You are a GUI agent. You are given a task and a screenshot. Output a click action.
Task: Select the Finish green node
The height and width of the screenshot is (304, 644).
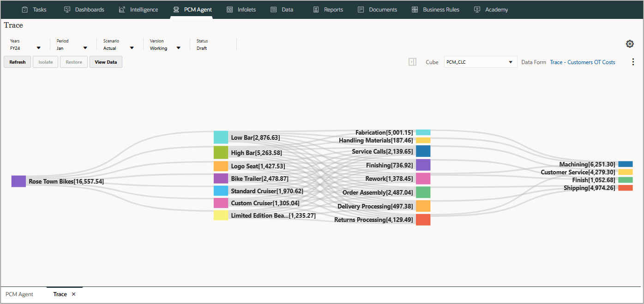tap(626, 180)
